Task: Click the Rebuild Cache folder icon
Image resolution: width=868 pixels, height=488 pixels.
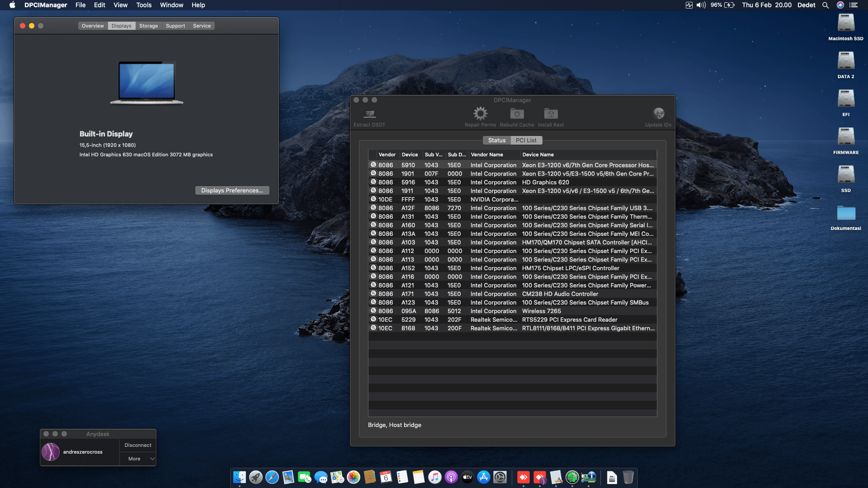Action: point(517,113)
